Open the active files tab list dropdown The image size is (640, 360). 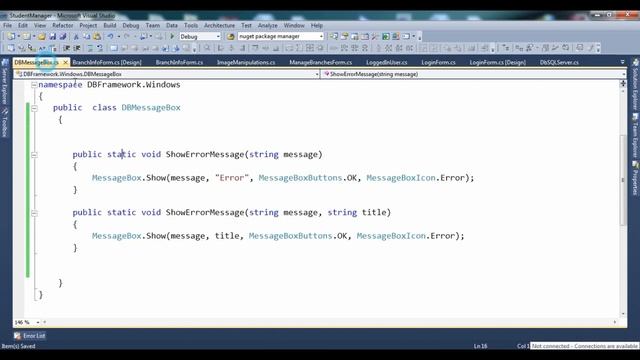point(622,62)
